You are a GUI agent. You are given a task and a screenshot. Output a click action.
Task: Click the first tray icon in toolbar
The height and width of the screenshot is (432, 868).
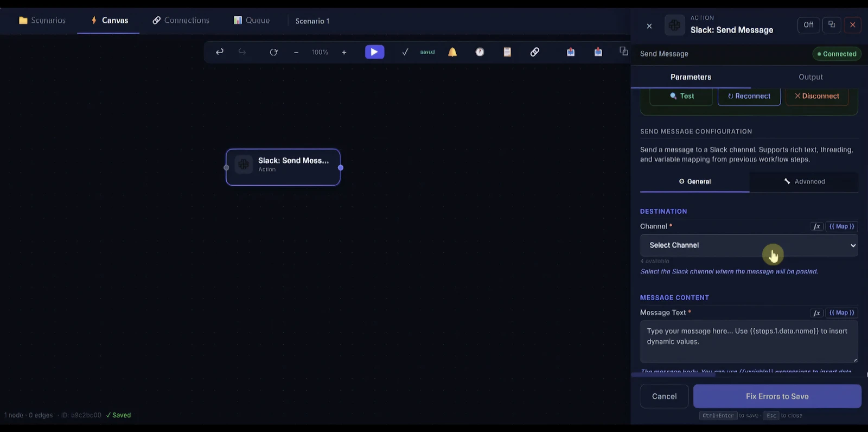571,52
